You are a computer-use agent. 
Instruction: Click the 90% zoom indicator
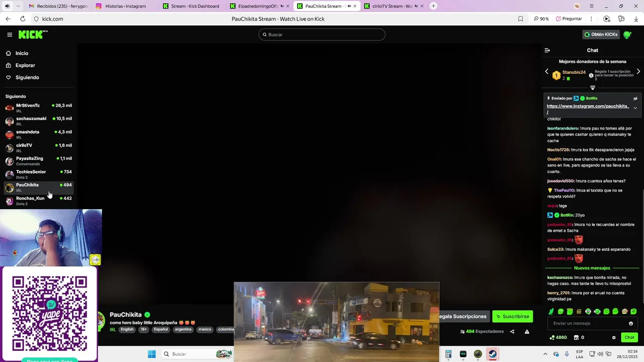point(541,19)
